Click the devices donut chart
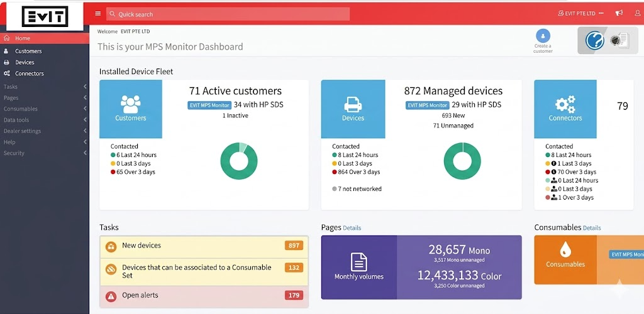Image resolution: width=644 pixels, height=314 pixels. [462, 161]
